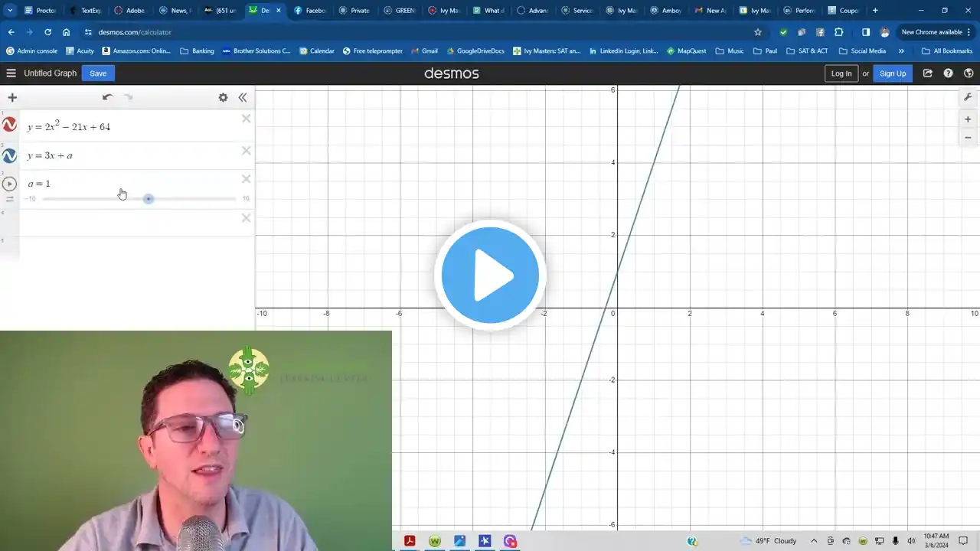The height and width of the screenshot is (551, 980).
Task: Change animation mode for slider a
Action: [10, 199]
